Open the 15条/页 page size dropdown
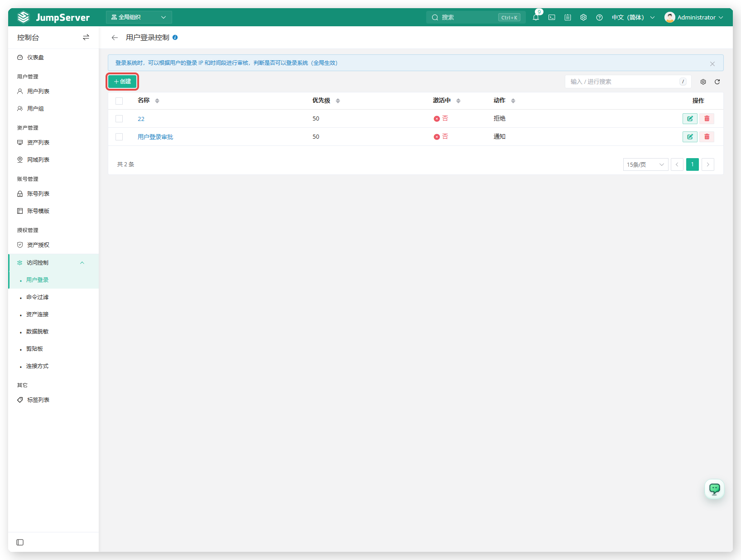The image size is (741, 560). [645, 164]
